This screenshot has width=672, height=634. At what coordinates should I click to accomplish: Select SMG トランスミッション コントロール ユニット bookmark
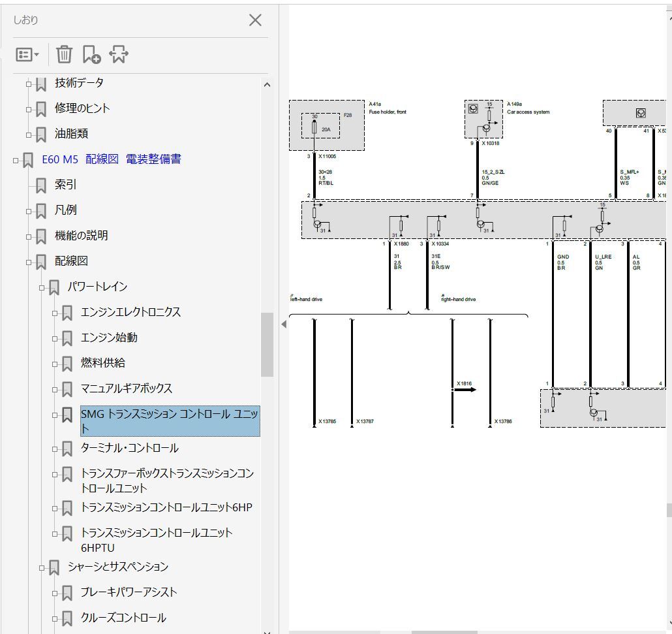coord(170,421)
